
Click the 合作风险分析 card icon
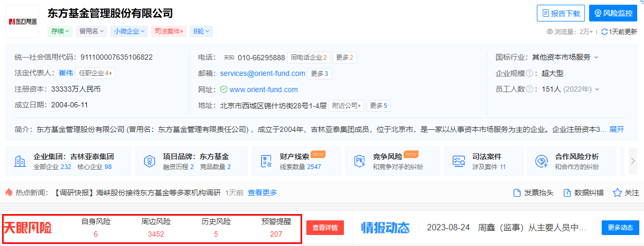pyautogui.click(x=542, y=161)
